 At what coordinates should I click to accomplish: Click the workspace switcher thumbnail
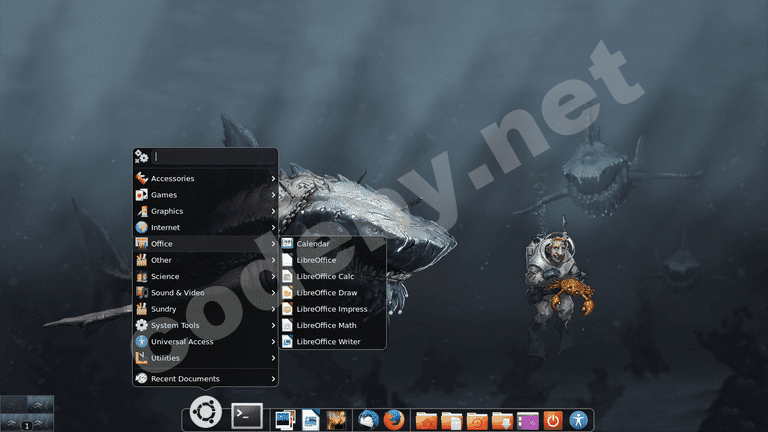27,413
